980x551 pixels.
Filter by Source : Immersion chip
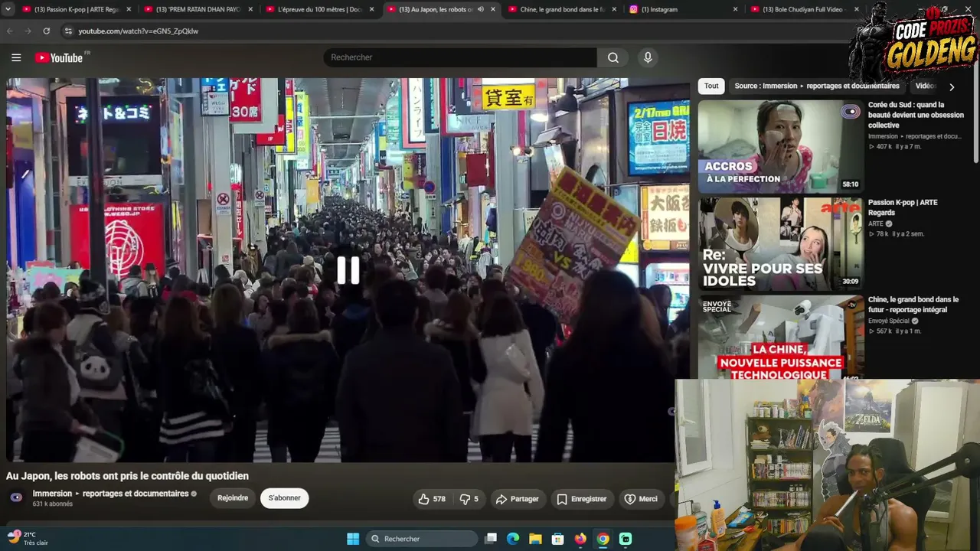[x=817, y=86]
